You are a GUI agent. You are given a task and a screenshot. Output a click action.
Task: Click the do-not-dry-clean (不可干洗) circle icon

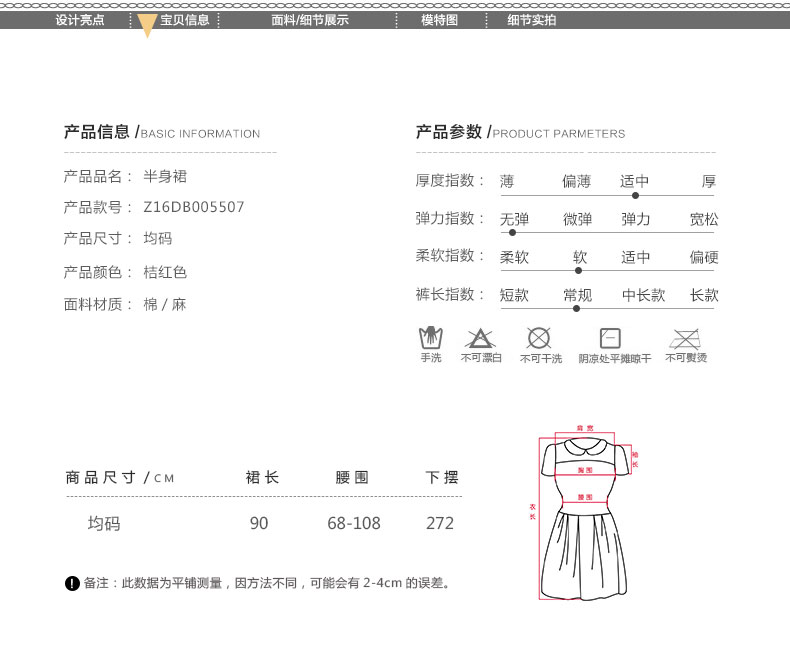(539, 338)
